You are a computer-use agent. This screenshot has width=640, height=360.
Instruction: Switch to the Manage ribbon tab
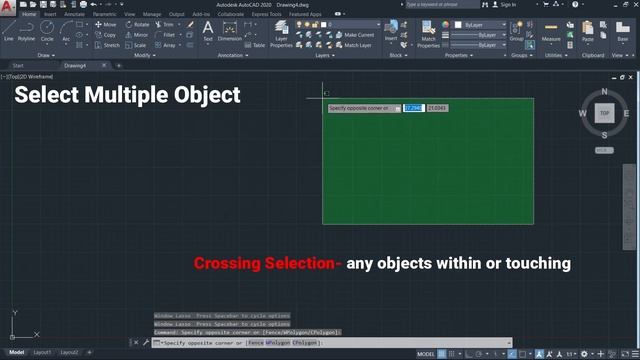[x=152, y=14]
